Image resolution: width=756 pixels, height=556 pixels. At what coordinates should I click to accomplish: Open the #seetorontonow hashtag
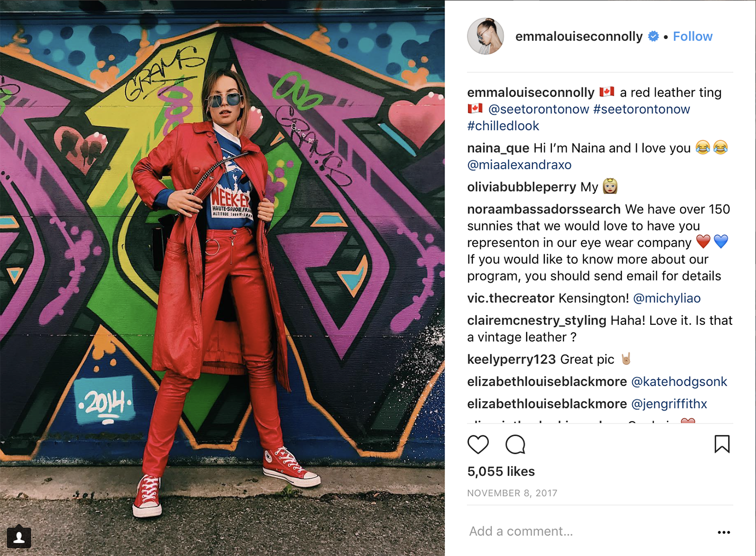coord(642,109)
